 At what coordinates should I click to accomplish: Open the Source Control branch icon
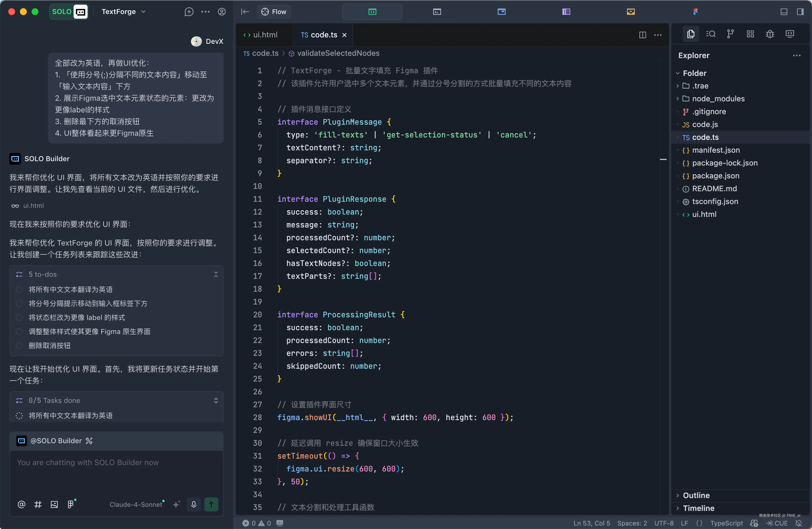[x=730, y=34]
